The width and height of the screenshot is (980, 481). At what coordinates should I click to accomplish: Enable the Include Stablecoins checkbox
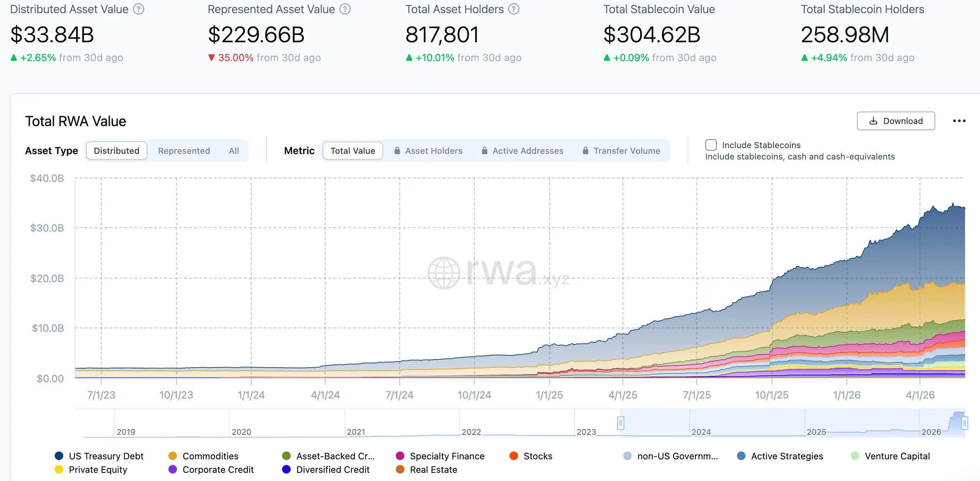[x=711, y=145]
